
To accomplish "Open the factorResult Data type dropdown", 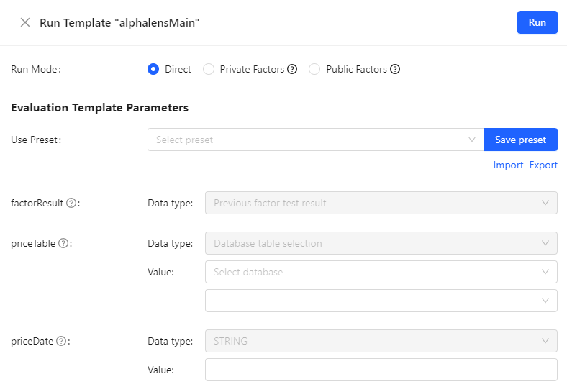I will [381, 203].
